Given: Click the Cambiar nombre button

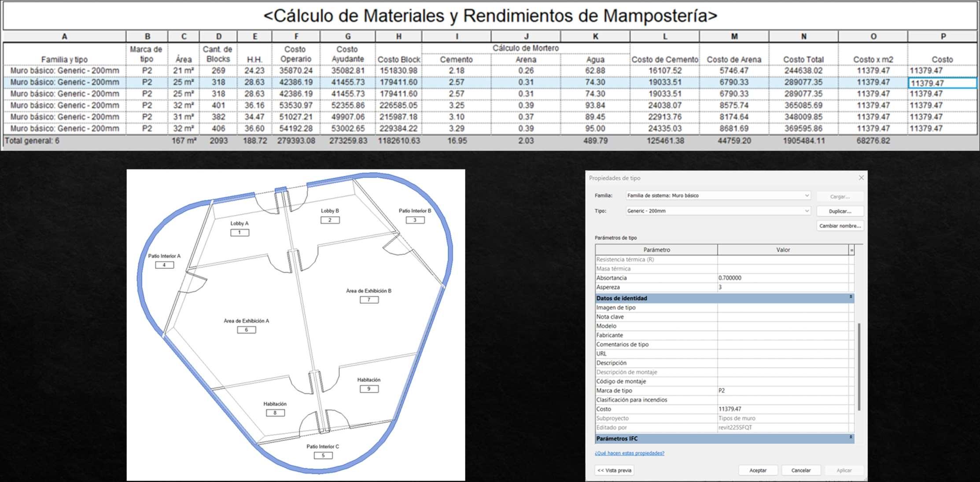Looking at the screenshot, I should pos(840,226).
